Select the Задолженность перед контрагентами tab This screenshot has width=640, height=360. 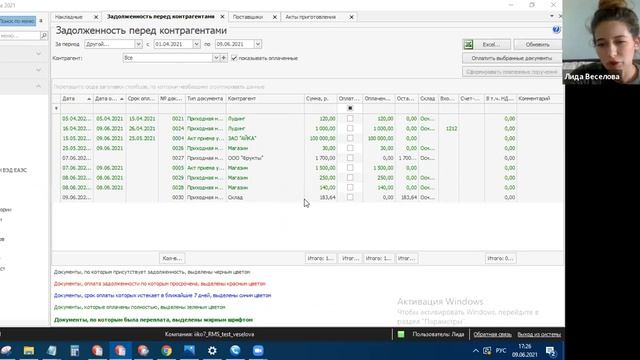coord(160,17)
